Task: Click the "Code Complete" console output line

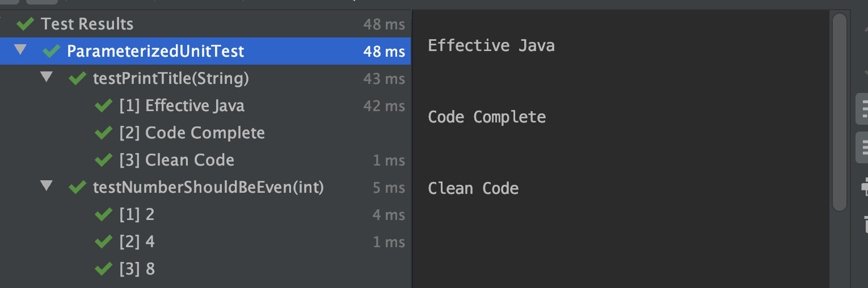Action: 487,117
